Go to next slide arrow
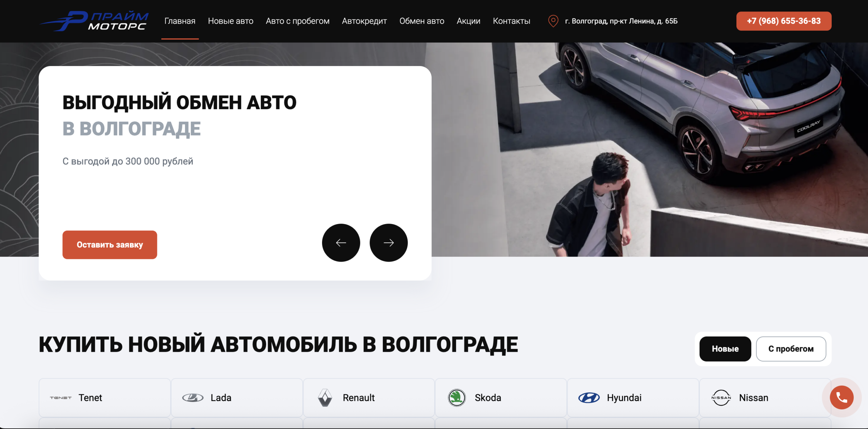 389,243
